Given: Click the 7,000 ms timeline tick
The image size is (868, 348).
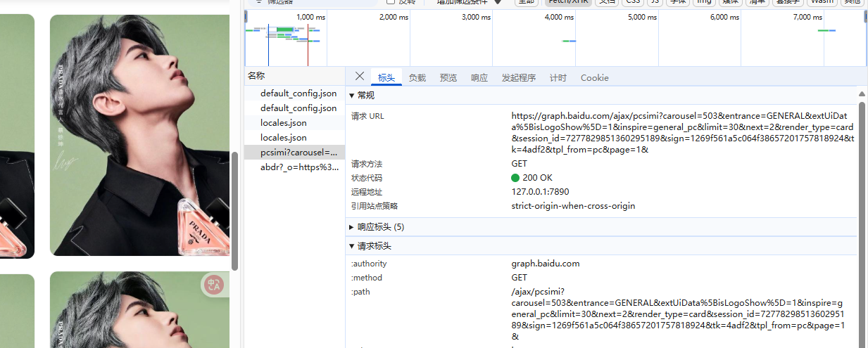Looking at the screenshot, I should click(807, 17).
